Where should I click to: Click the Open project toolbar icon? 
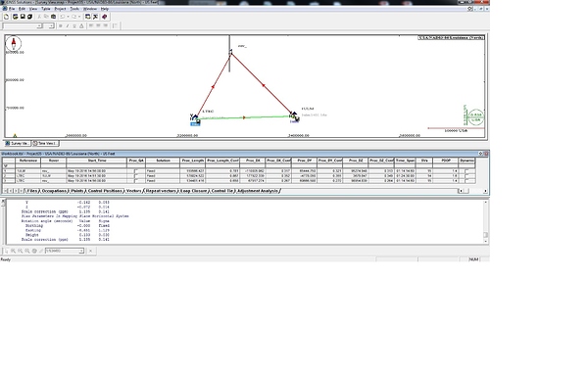pos(16,17)
